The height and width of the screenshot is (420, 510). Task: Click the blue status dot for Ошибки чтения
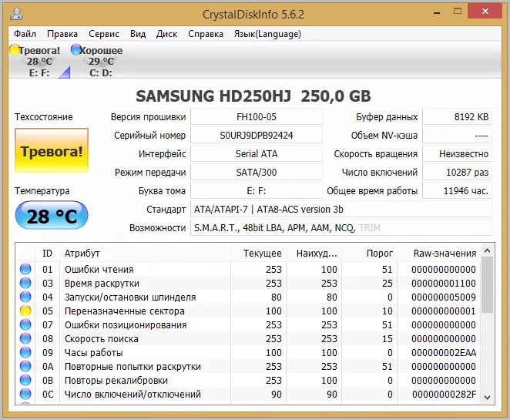coord(25,269)
